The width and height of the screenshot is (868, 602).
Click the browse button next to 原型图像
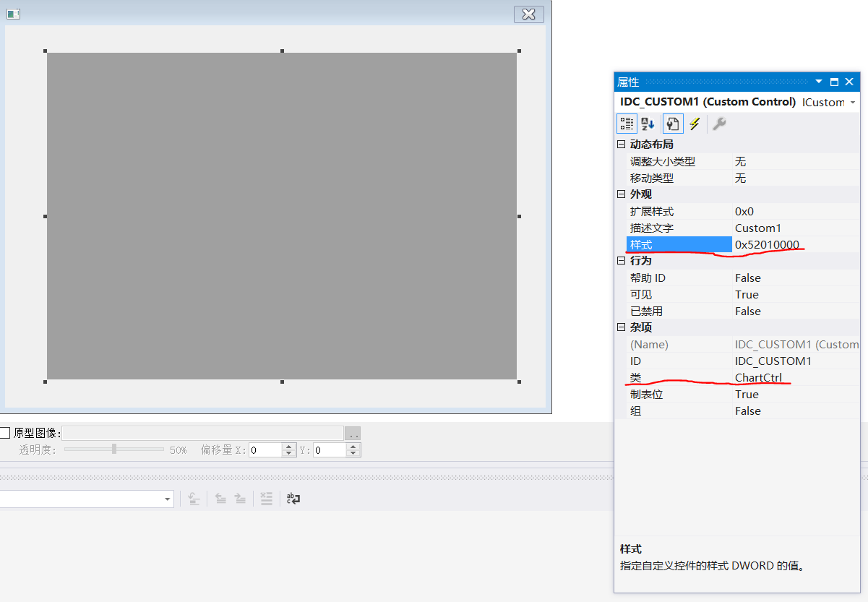353,432
